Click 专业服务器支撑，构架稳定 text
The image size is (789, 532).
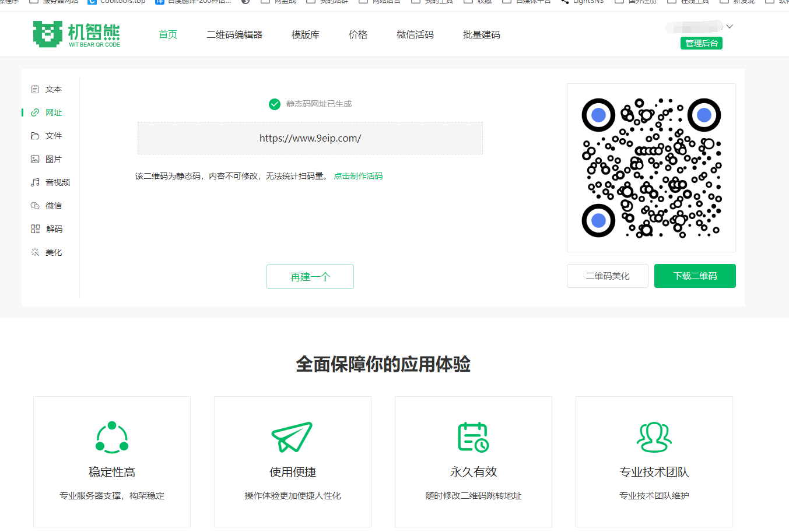click(x=112, y=496)
